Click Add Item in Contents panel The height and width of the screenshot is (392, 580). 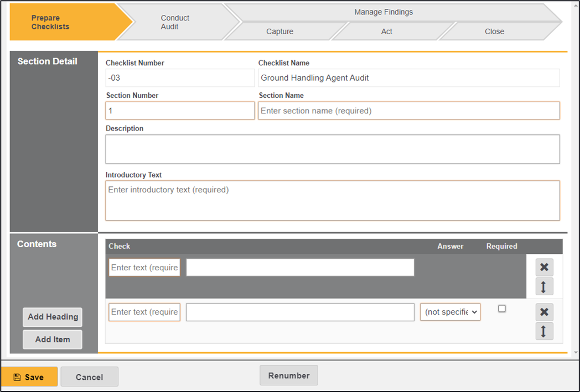click(53, 339)
